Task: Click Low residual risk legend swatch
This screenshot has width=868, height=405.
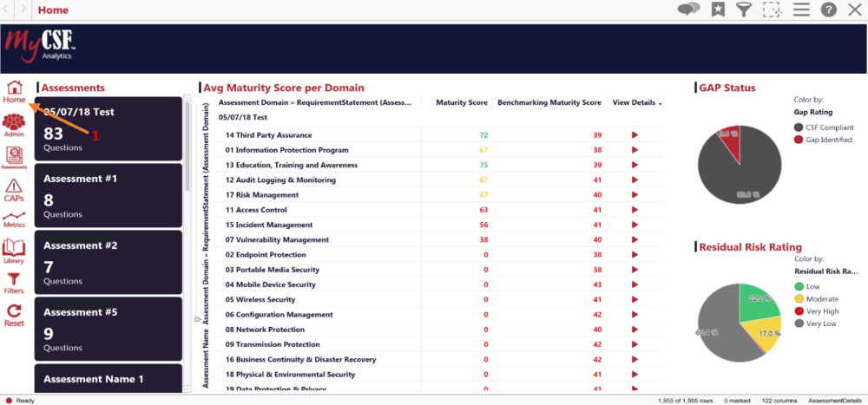Action: (799, 286)
